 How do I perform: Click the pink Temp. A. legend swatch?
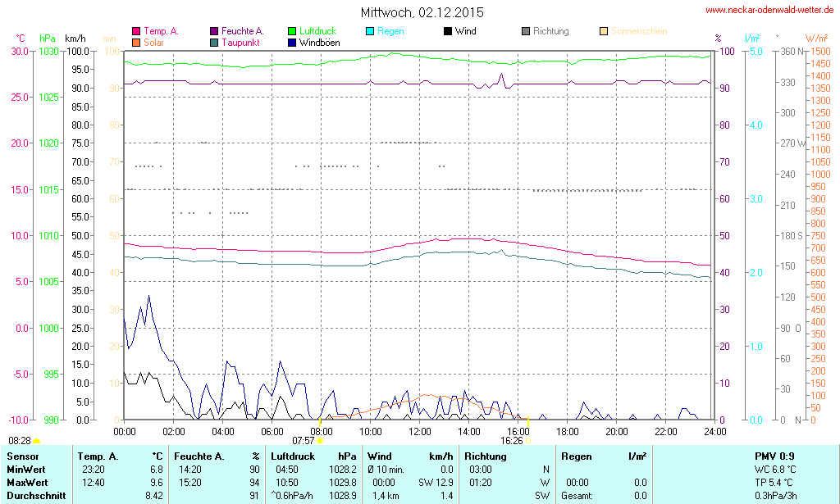[136, 31]
